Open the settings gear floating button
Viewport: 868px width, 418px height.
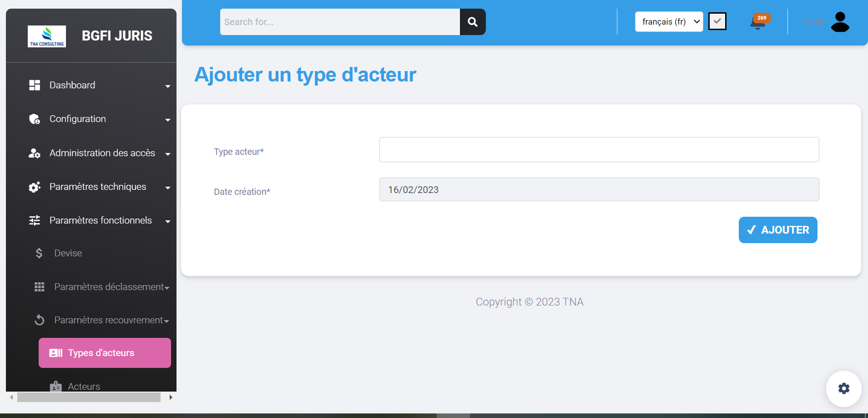coord(843,388)
